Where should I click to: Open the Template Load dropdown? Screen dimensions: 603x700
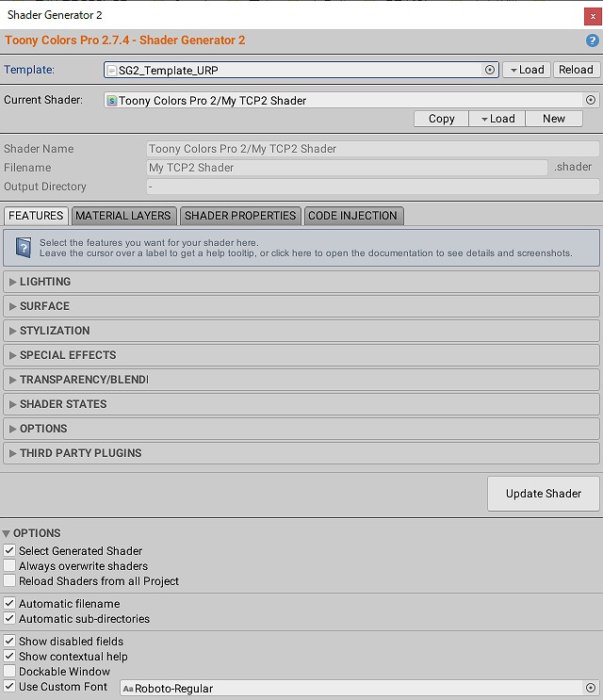click(x=527, y=70)
